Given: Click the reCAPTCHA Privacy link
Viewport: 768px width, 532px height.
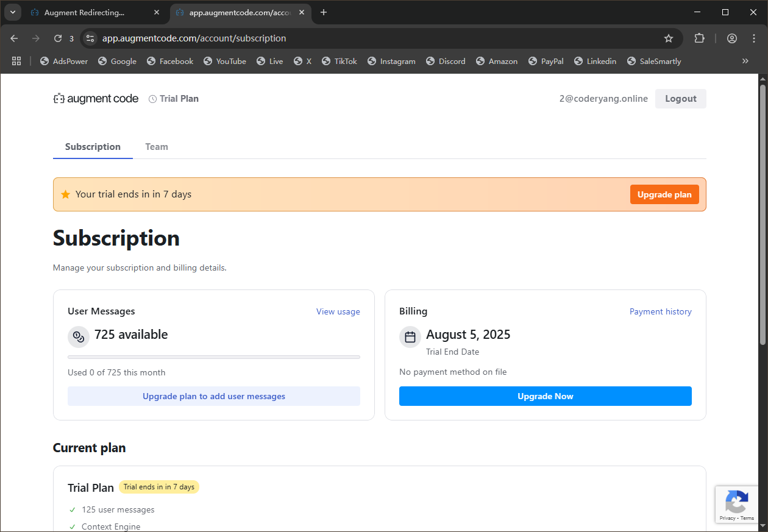Looking at the screenshot, I should click(x=727, y=518).
